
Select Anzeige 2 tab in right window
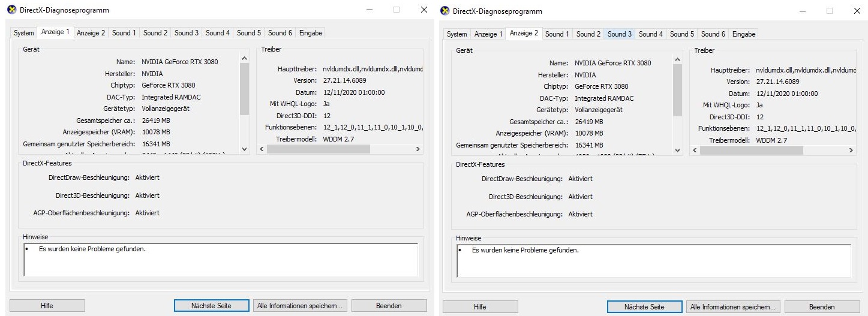click(524, 33)
